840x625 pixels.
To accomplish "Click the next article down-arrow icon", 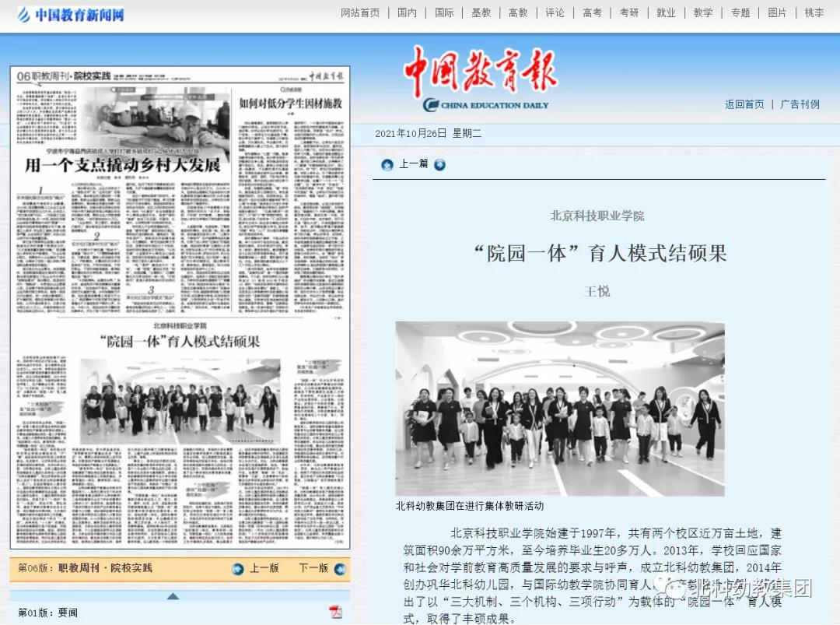I will tap(439, 164).
